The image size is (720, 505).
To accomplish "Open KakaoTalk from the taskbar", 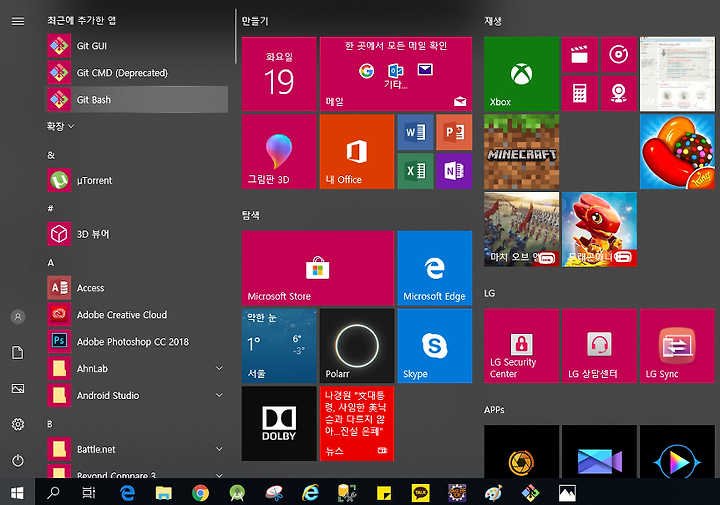I will coord(420,493).
